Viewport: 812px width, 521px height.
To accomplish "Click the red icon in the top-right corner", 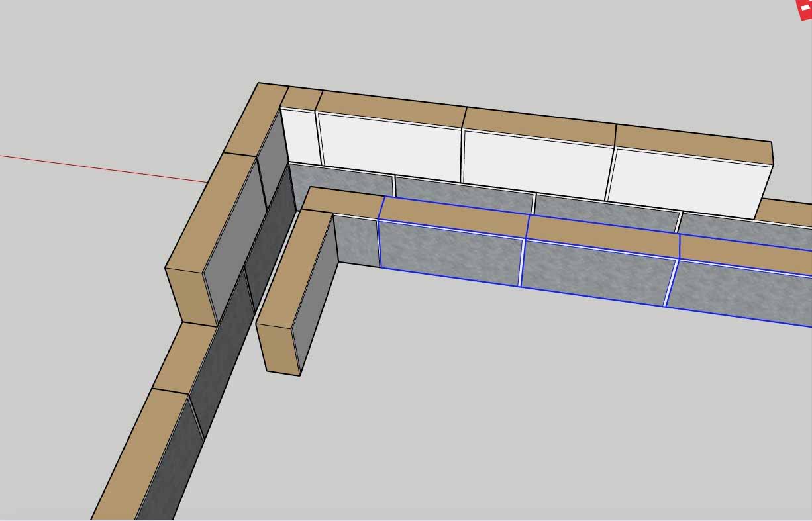I will coord(804,9).
